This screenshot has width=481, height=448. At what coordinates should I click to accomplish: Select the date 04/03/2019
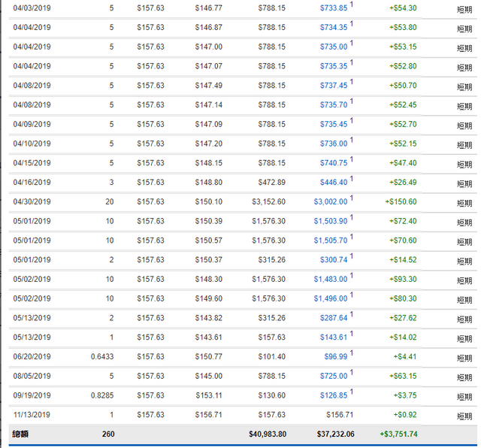pos(32,8)
